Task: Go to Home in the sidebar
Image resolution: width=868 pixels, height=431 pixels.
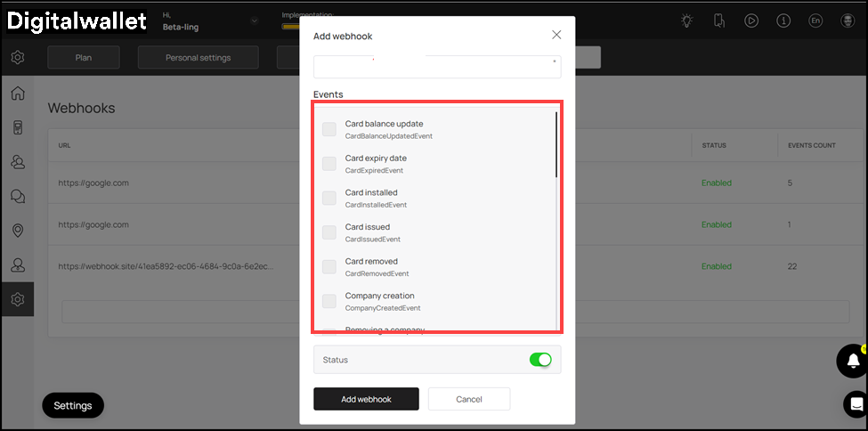Action: click(18, 94)
